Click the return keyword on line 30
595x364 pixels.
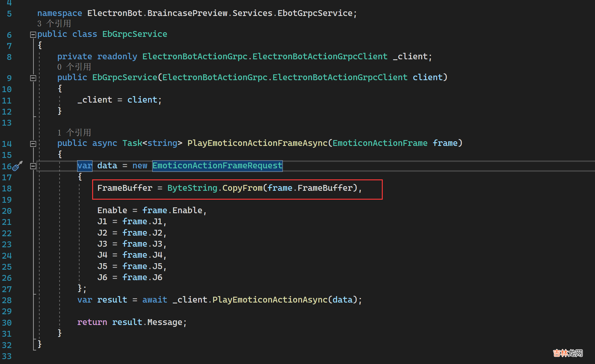pos(92,322)
